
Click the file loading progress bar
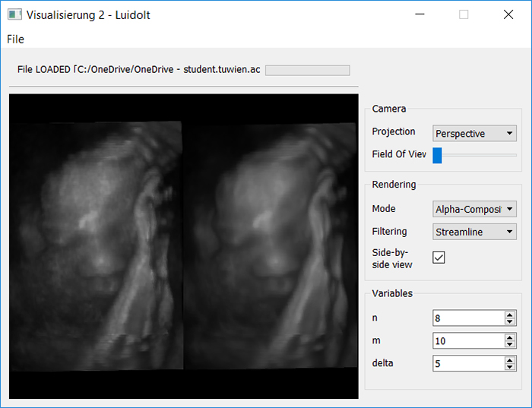point(307,70)
